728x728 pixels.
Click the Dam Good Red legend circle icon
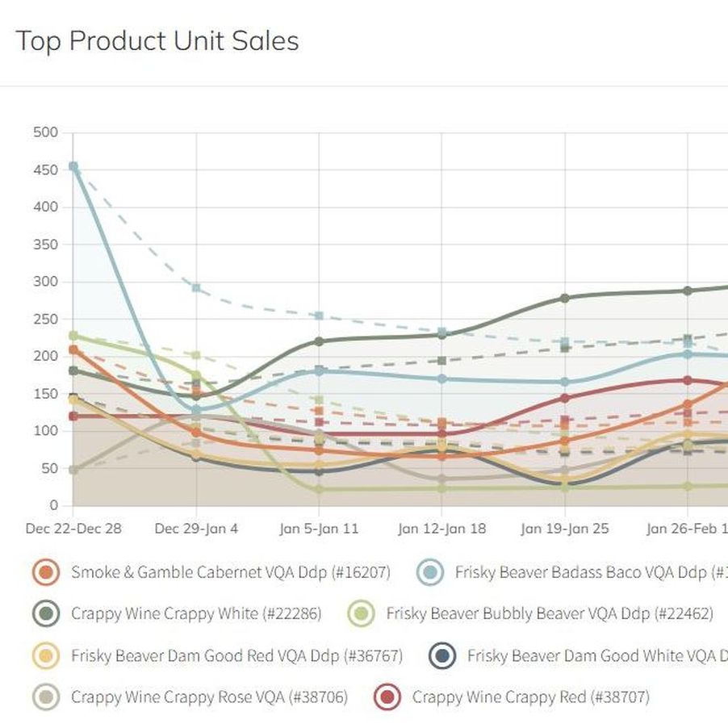[x=48, y=656]
